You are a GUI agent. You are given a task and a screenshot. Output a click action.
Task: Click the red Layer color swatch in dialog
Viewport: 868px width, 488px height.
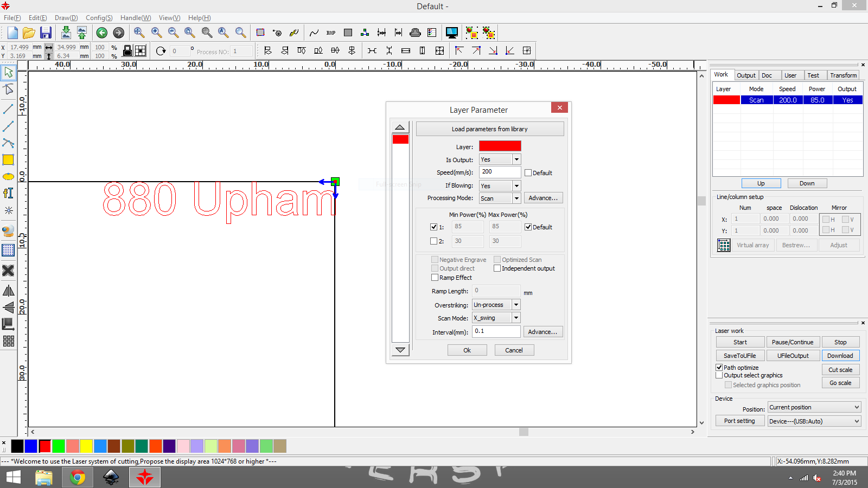point(500,146)
